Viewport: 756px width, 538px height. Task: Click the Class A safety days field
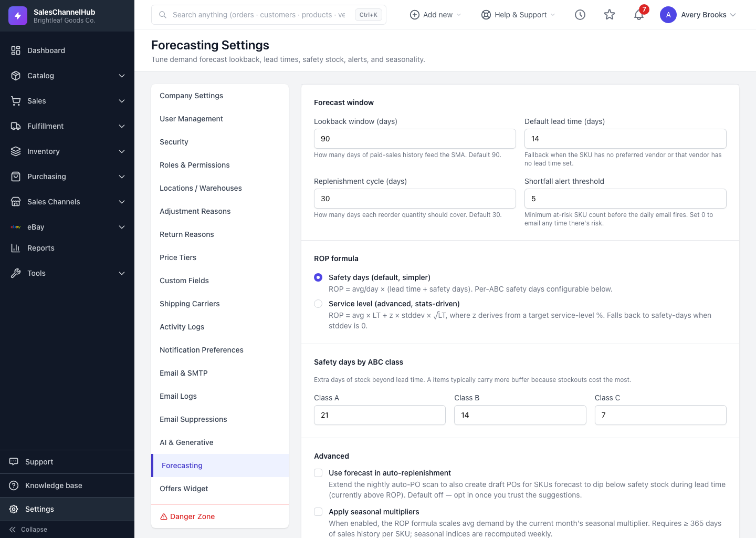coord(380,415)
